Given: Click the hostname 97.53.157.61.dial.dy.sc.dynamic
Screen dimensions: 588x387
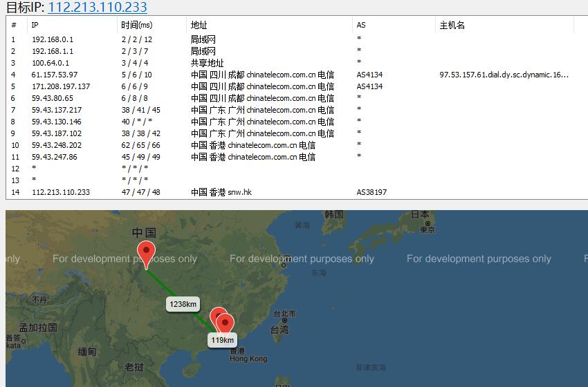Looking at the screenshot, I should click(504, 75).
